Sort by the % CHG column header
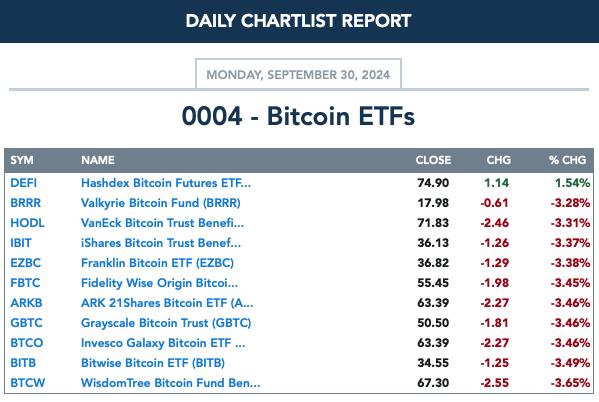599x402 pixels. coord(567,160)
